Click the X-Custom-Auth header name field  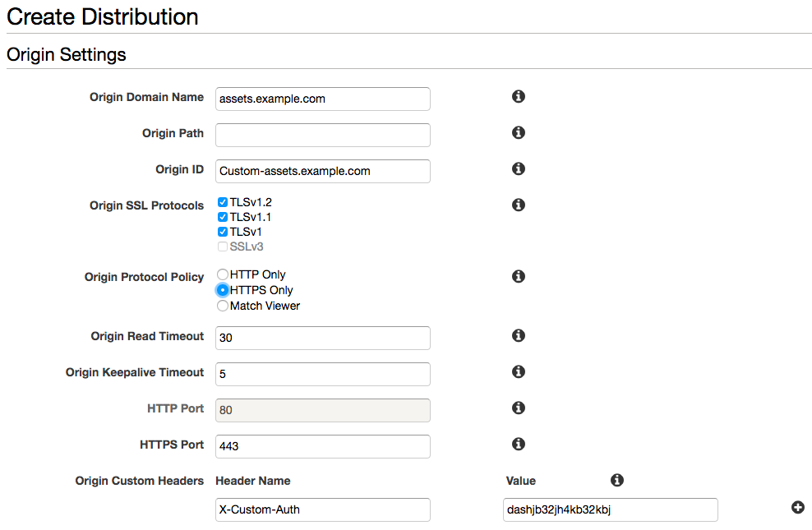[322, 509]
